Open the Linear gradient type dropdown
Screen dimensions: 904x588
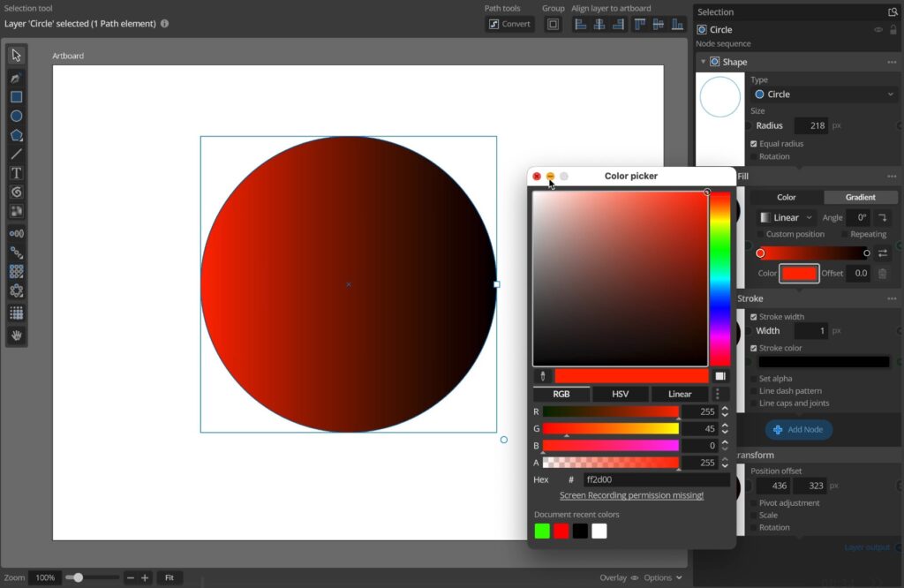coord(785,218)
